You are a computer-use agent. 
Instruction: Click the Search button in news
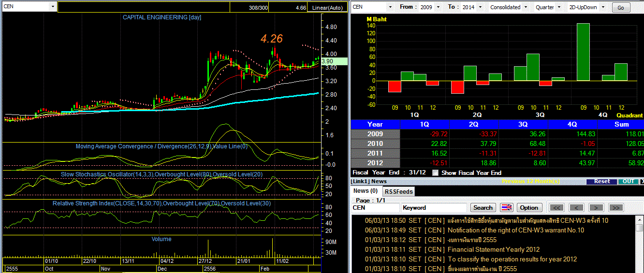coord(483,208)
